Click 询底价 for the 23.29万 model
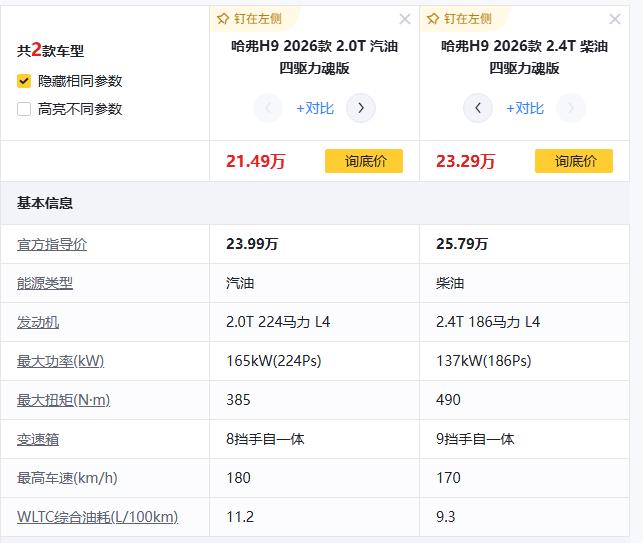The height and width of the screenshot is (543, 643). (574, 161)
